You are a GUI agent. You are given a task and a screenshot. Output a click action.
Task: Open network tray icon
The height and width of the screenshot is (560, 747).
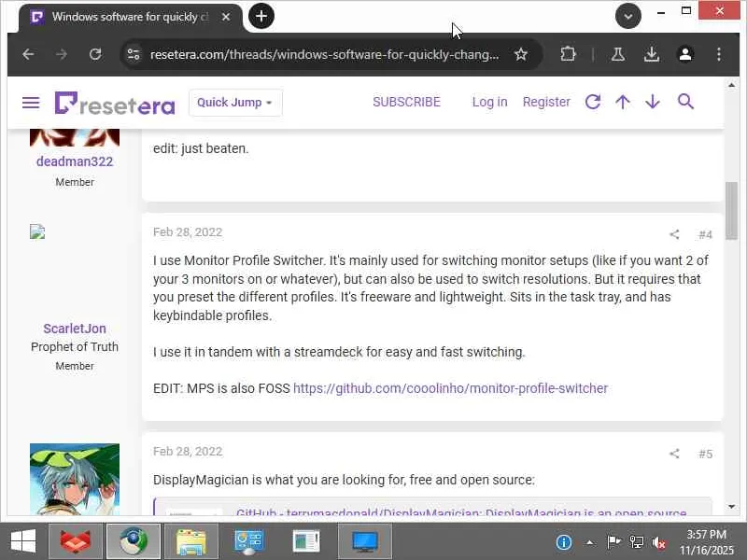[x=636, y=542]
